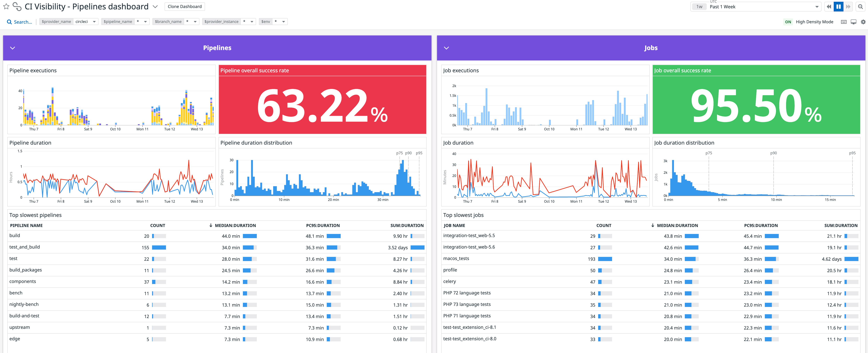Zoom out using the magnifier icon
Image resolution: width=868 pixels, height=353 pixels.
pyautogui.click(x=861, y=6)
